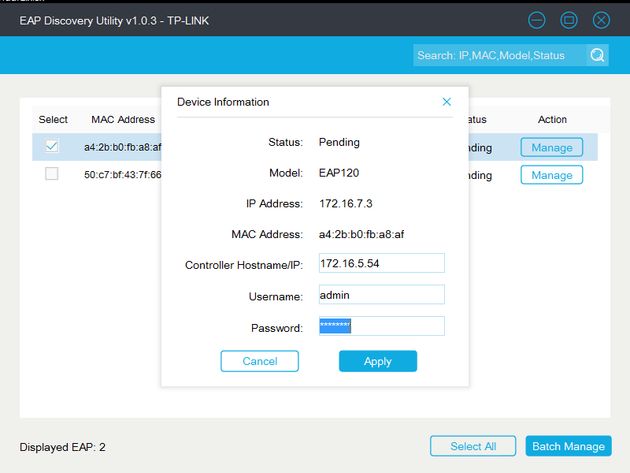Click the IP address value 172.16.7.3
The height and width of the screenshot is (473, 630).
(x=346, y=203)
